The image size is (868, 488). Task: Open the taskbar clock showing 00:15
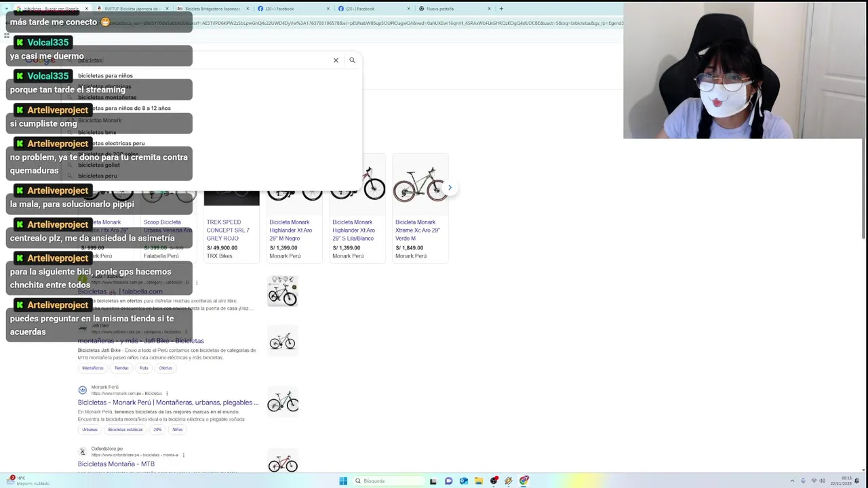[x=842, y=481]
